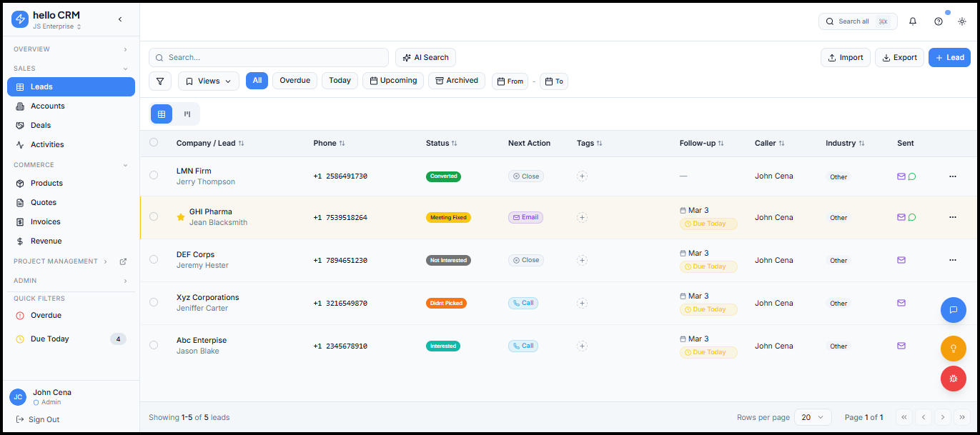This screenshot has width=980, height=435.
Task: Open the AI Search feature
Action: click(425, 57)
